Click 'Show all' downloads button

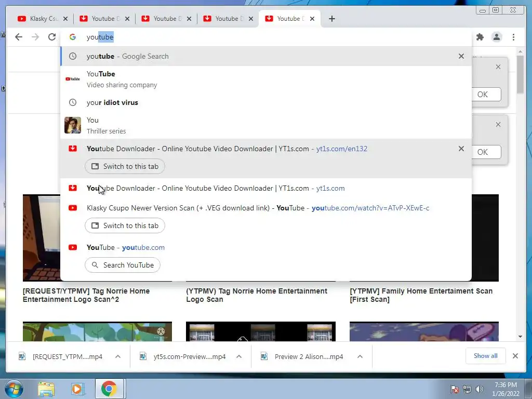pyautogui.click(x=486, y=356)
